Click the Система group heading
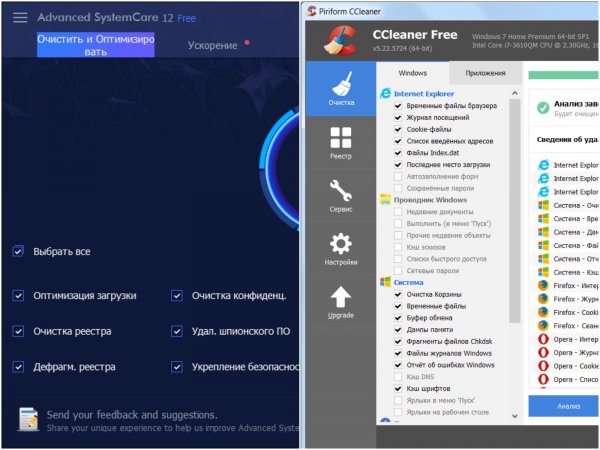This screenshot has width=600, height=450. [x=408, y=282]
